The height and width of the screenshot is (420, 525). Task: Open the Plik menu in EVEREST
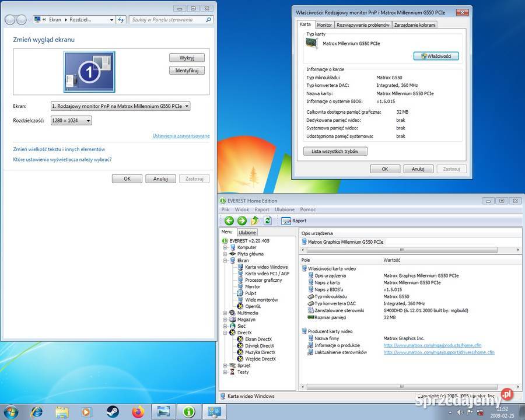pos(225,209)
